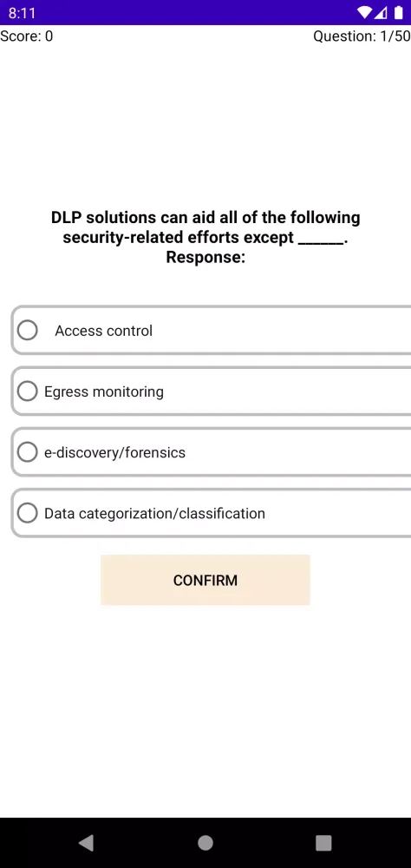Screen dimensions: 411x868
Task: Tap the Score: 0 label
Action: tap(27, 36)
